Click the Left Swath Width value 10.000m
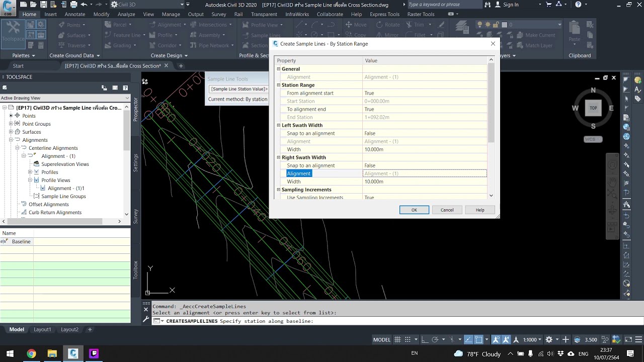644x362 pixels. click(425, 149)
